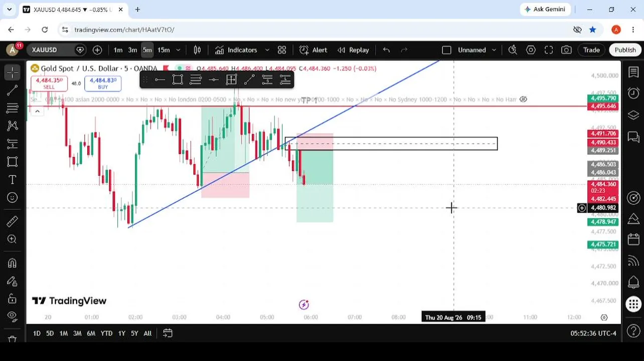
Task: Open the timezone clock 05:52:36 UTC-4
Action: point(593,333)
